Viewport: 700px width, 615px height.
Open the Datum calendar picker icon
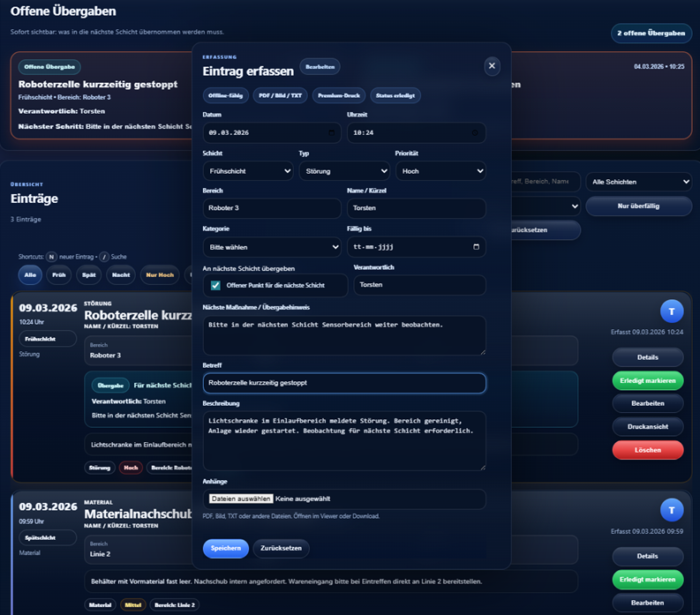click(x=331, y=133)
